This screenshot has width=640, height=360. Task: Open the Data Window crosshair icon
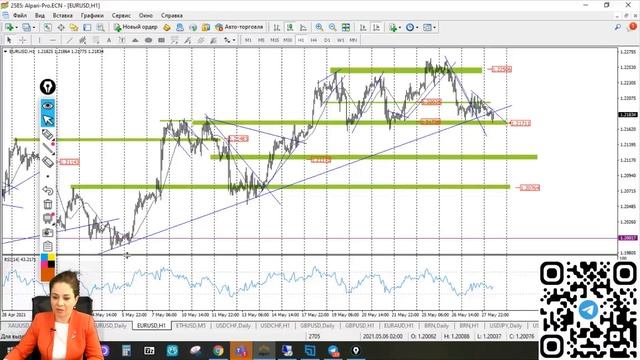(61, 27)
